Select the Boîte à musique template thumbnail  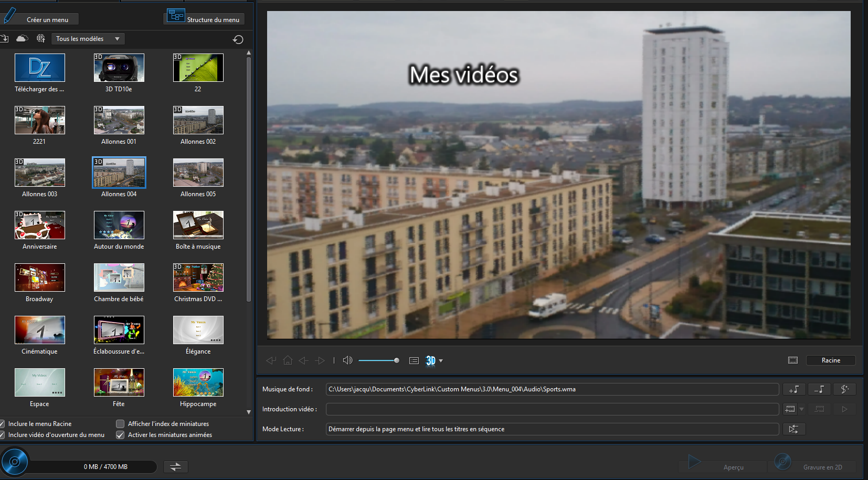pos(198,225)
